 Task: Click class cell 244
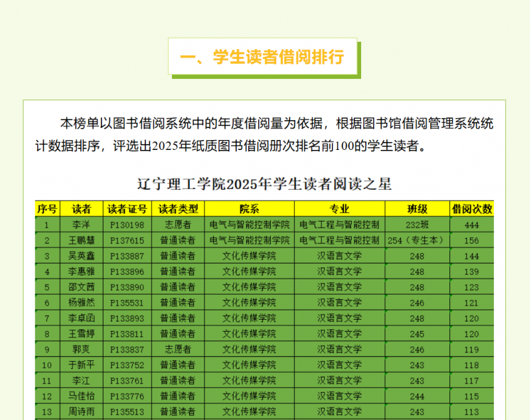tap(417, 396)
